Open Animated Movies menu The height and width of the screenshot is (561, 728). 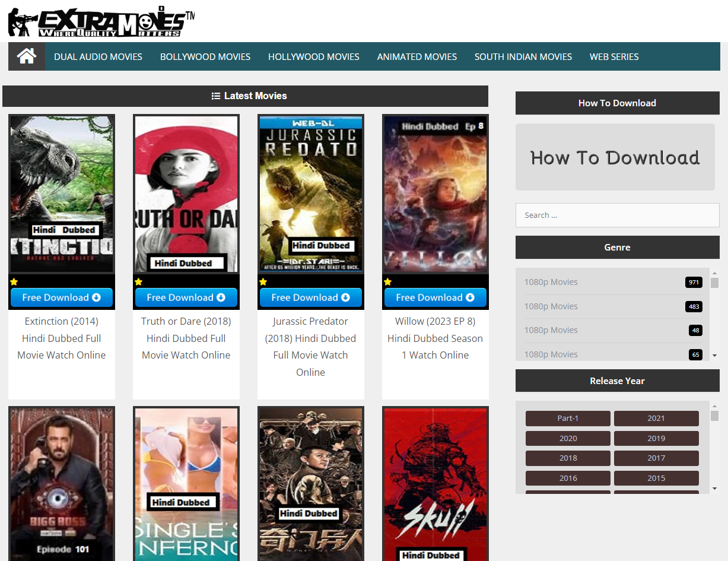417,57
